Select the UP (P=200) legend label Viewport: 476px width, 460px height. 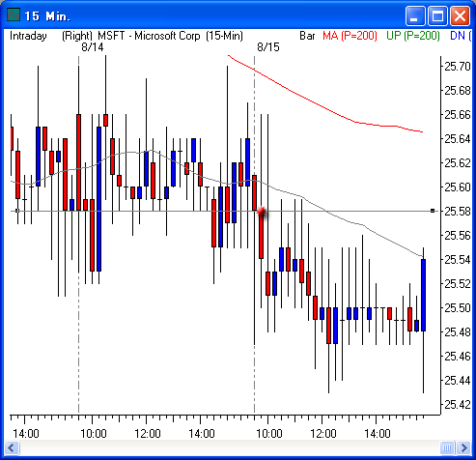[413, 36]
